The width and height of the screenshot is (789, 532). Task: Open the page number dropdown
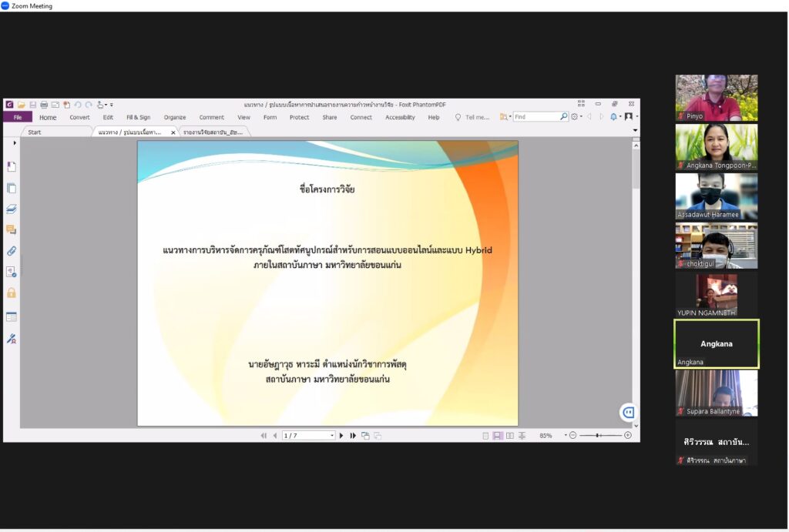point(332,436)
